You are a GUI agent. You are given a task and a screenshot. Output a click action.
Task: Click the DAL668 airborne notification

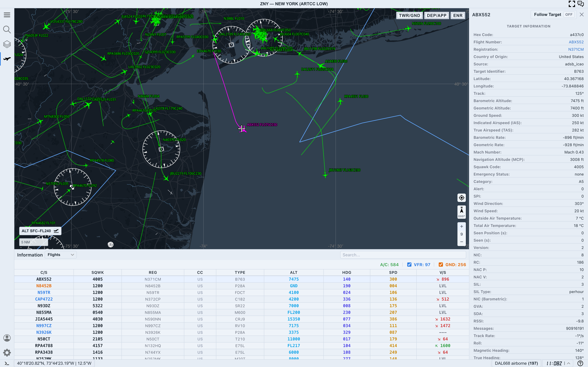tap(516, 363)
